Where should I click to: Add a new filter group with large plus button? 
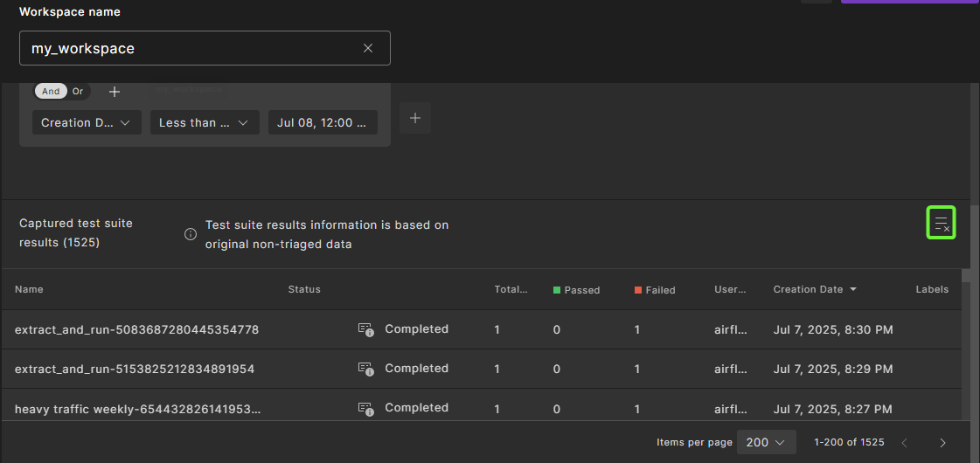[x=415, y=118]
